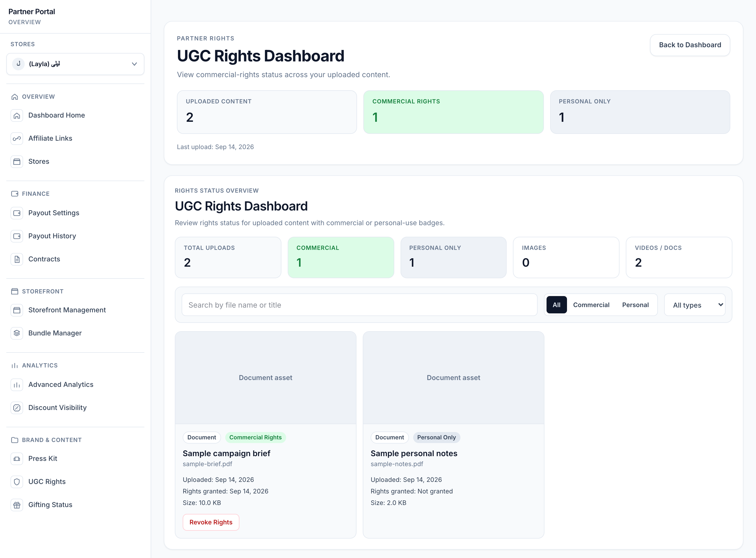Click the sample-notes.pdf file name
Viewport: 756px width, 558px height.
point(397,464)
